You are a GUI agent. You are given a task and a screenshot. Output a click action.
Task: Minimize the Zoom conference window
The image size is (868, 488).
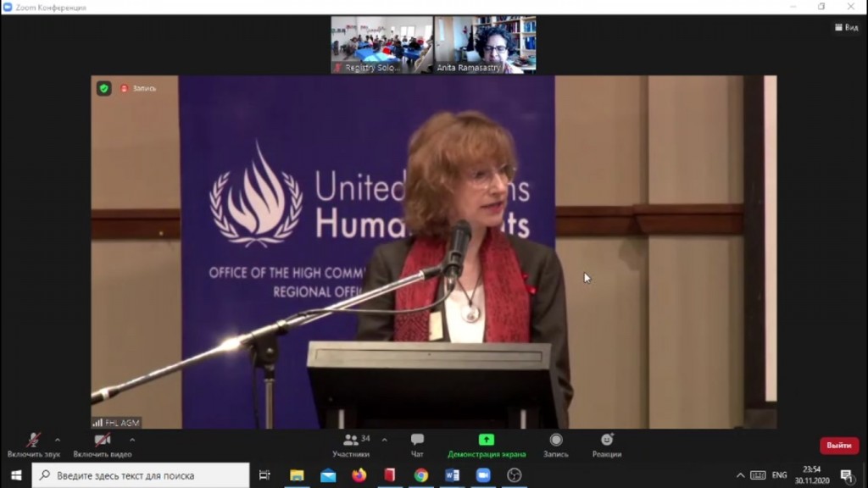tap(793, 7)
